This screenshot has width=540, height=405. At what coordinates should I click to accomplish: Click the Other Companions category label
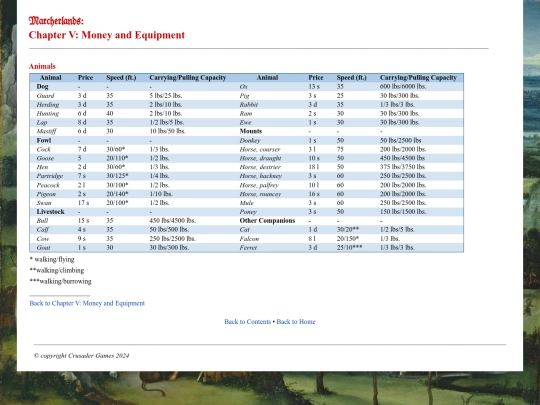[267, 221]
